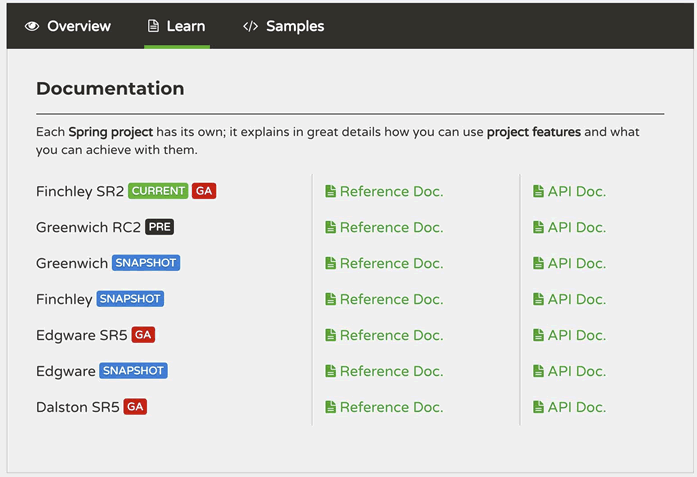The width and height of the screenshot is (697, 477).
Task: Open Reference Doc. for Greenwich RC2
Action: point(391,227)
